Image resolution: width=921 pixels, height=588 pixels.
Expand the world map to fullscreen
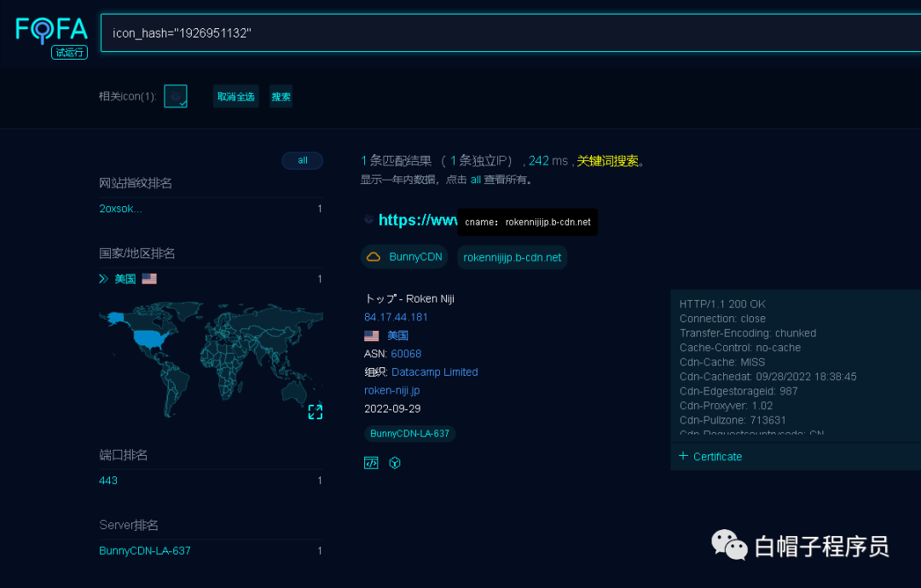[x=316, y=412]
